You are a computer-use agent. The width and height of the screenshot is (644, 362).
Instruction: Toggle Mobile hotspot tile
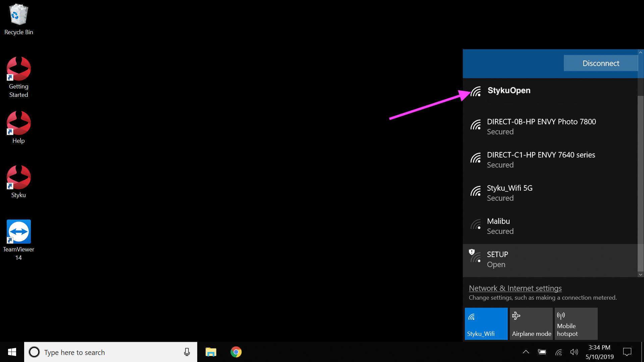pyautogui.click(x=576, y=324)
